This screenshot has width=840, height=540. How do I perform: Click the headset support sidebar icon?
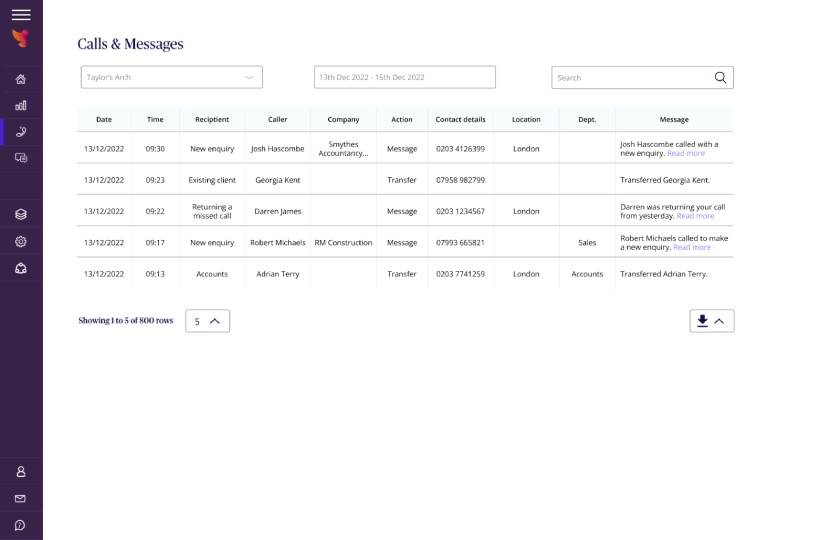20,268
